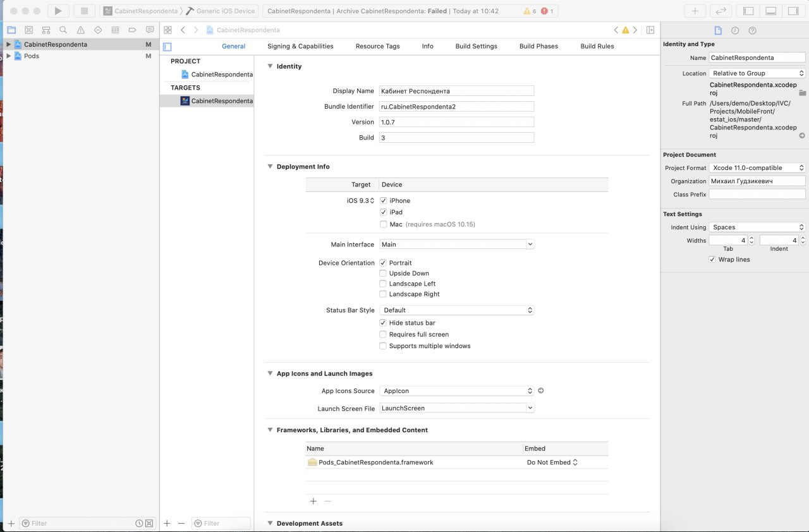The width and height of the screenshot is (809, 532).
Task: Enable the Mac device checkbox
Action: pyautogui.click(x=383, y=224)
